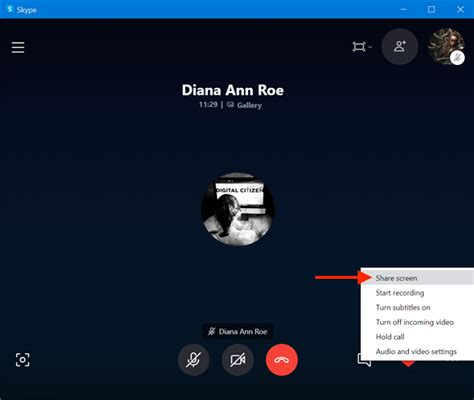Viewport: 474px width, 400px height.
Task: End the call with the red button
Action: (x=282, y=360)
